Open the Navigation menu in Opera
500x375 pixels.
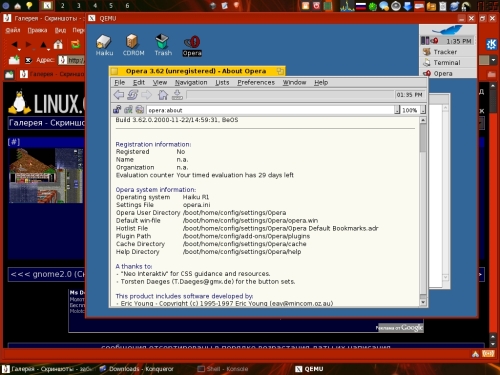click(191, 82)
